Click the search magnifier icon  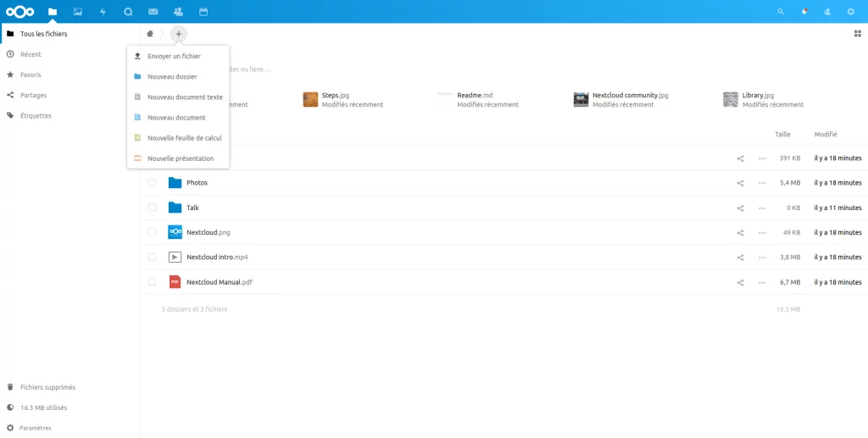(x=781, y=12)
